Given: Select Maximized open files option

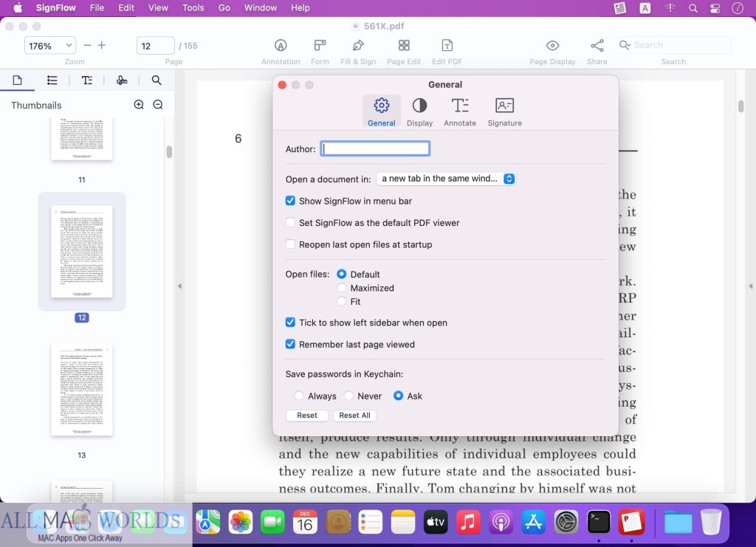Looking at the screenshot, I should (x=341, y=288).
